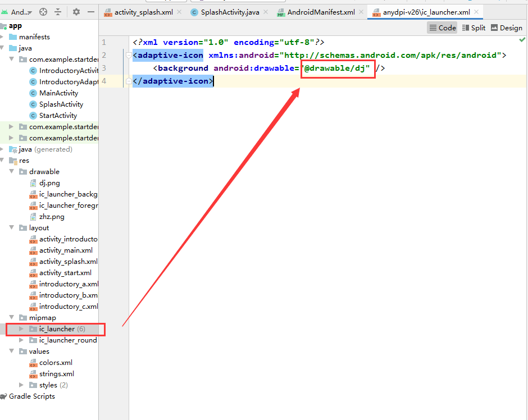Hide the project panel with minus icon
528x420 pixels.
(90, 12)
